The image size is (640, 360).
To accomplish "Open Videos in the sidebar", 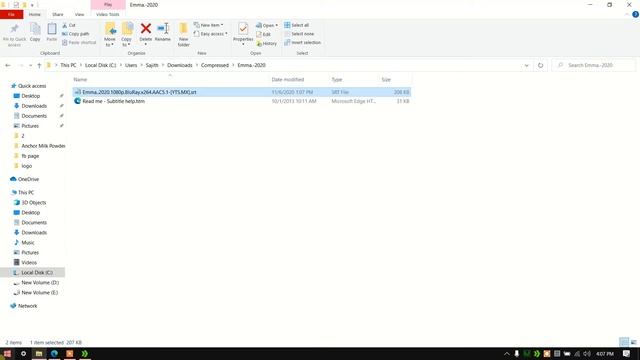I will (29, 262).
